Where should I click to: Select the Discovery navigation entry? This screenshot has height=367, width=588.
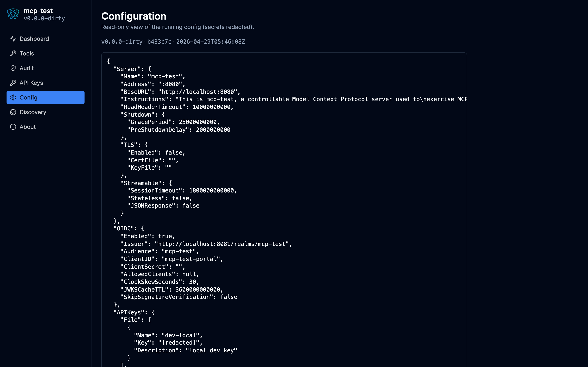click(x=33, y=112)
